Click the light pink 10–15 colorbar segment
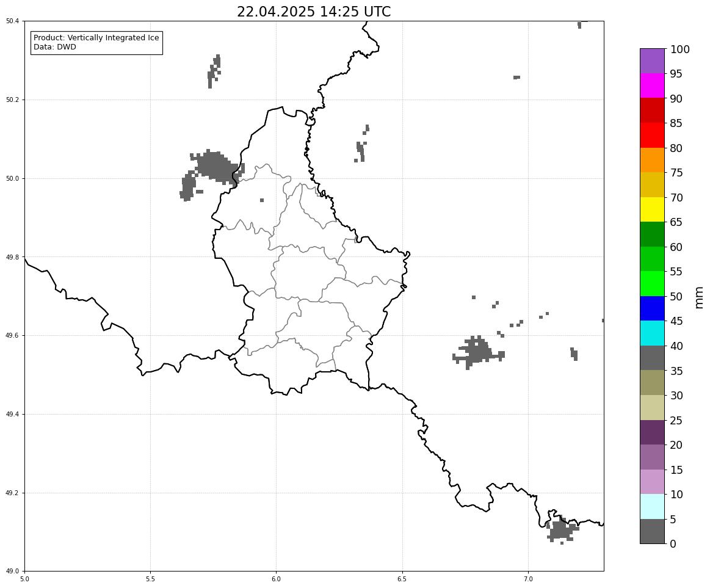The image size is (710, 588). point(652,482)
